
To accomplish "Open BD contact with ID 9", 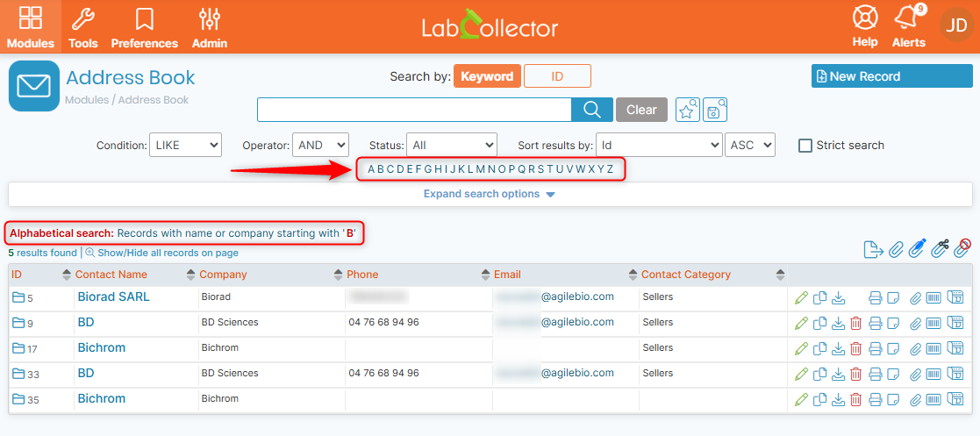I will (x=86, y=322).
